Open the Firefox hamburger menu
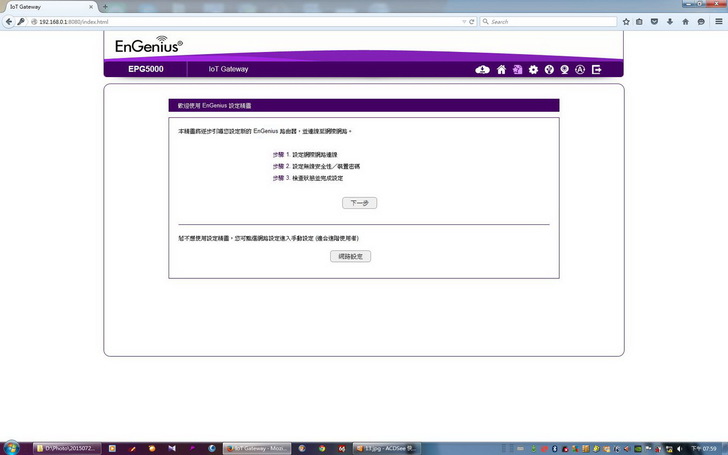 pos(716,21)
